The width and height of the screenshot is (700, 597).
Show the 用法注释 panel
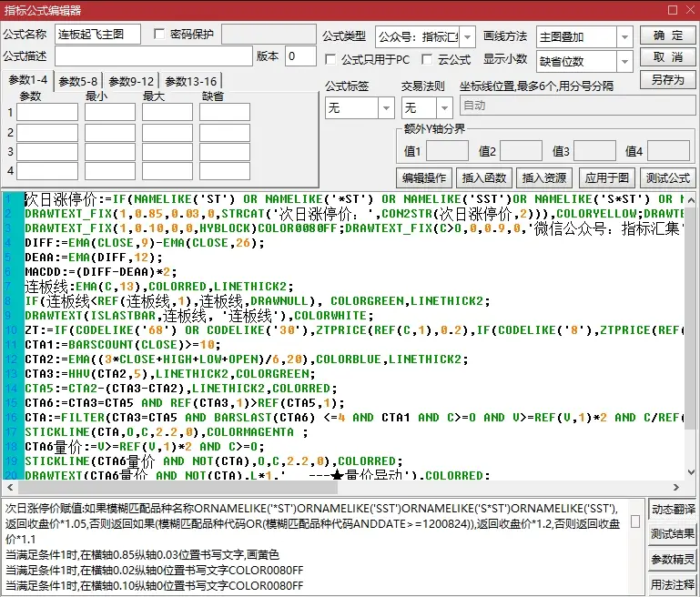(673, 583)
